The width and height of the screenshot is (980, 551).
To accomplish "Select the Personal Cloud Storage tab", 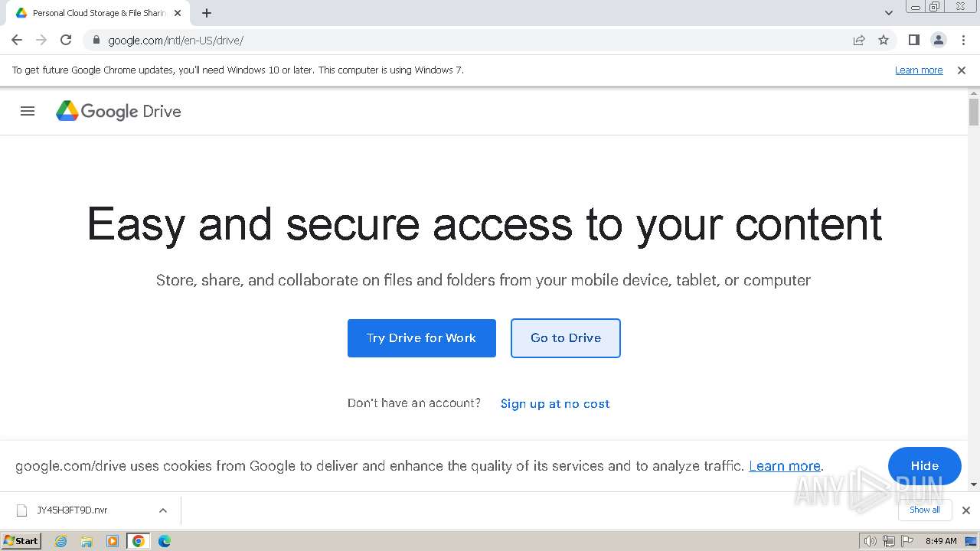I will (x=98, y=13).
